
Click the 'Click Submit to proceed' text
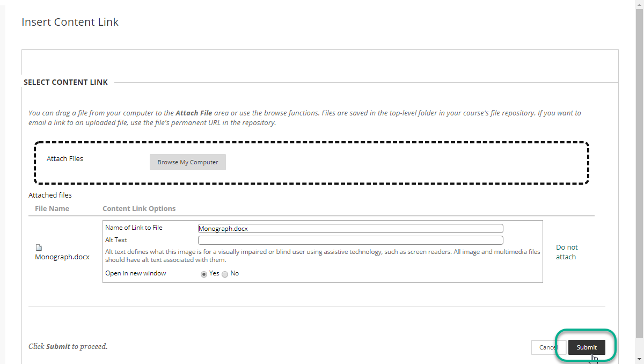click(68, 347)
